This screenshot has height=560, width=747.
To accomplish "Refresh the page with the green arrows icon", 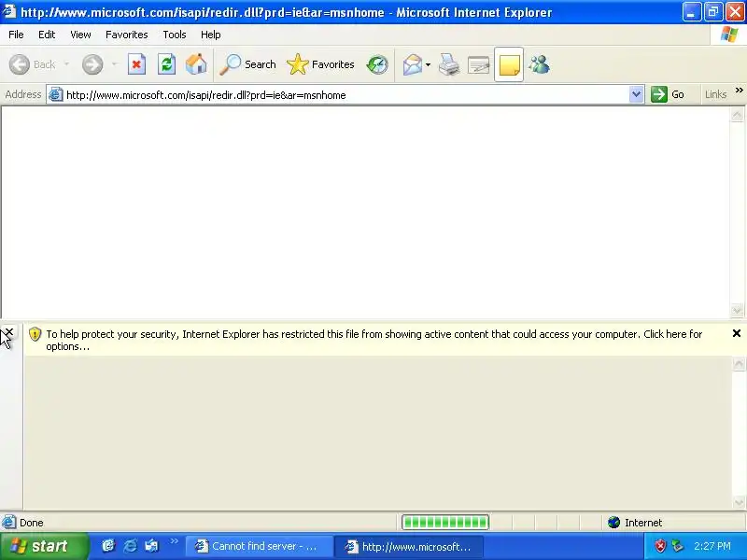I will pos(166,64).
